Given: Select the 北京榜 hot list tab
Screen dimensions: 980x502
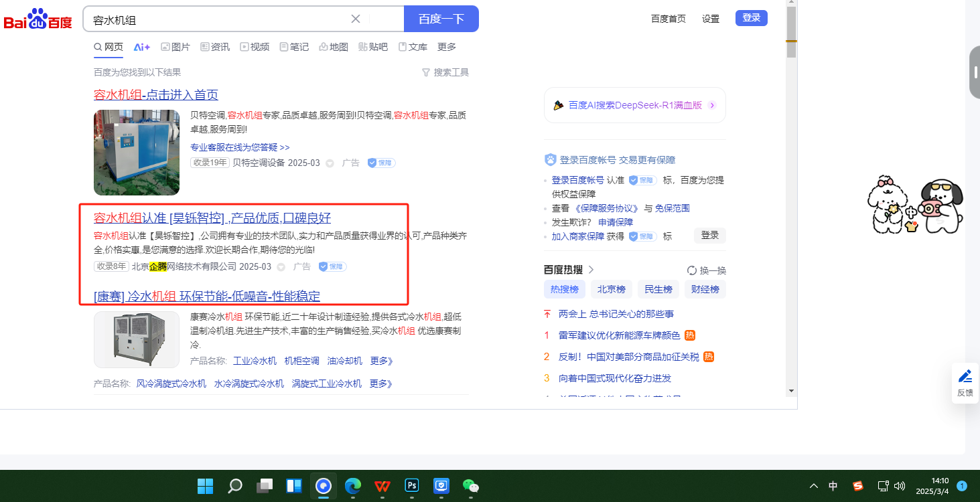Looking at the screenshot, I should tap(611, 289).
